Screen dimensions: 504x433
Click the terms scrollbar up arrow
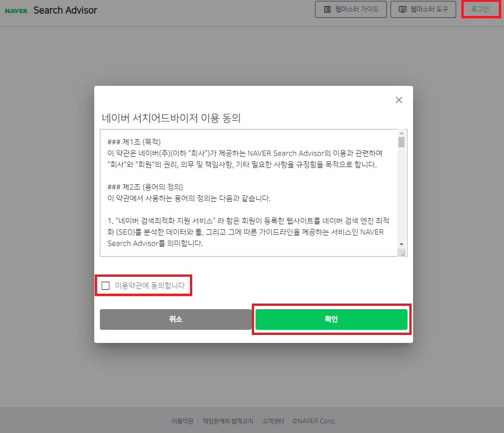click(x=401, y=133)
